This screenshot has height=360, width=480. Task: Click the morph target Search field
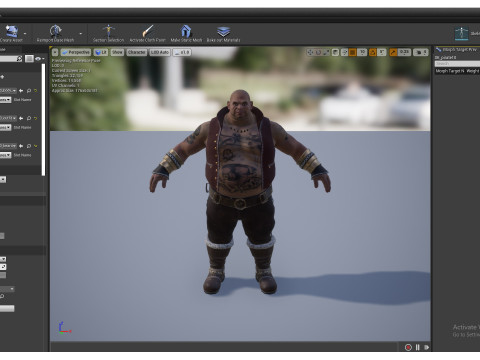(457, 64)
